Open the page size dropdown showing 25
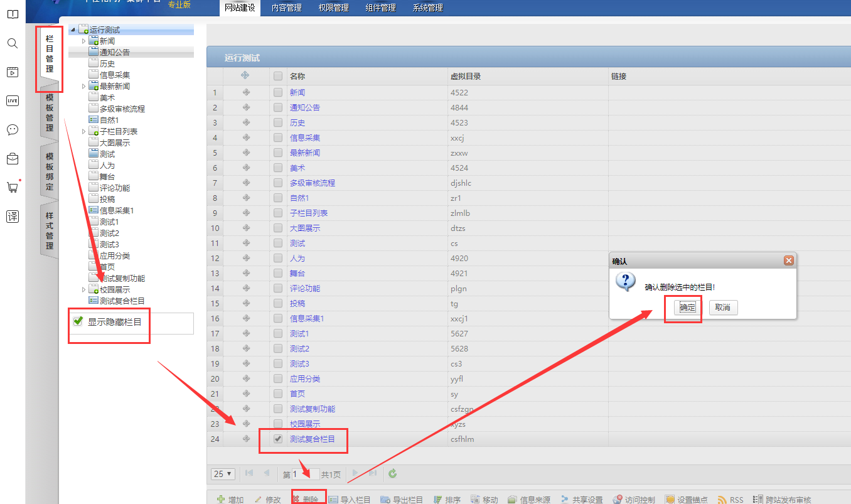Image resolution: width=851 pixels, height=504 pixels. [x=223, y=474]
